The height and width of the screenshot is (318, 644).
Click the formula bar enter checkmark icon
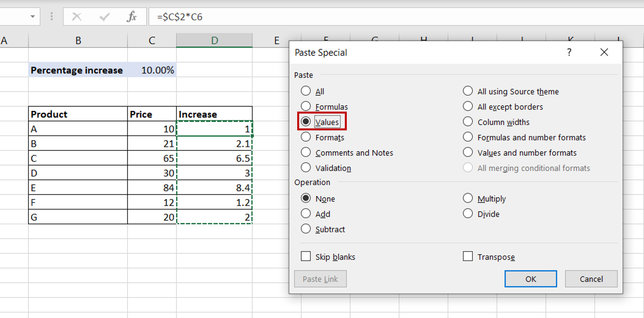[x=104, y=17]
